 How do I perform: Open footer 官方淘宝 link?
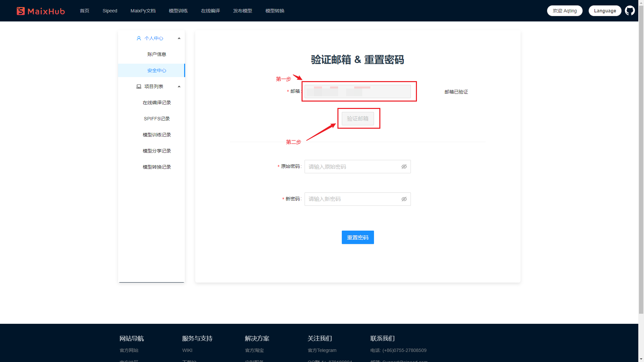click(254, 350)
